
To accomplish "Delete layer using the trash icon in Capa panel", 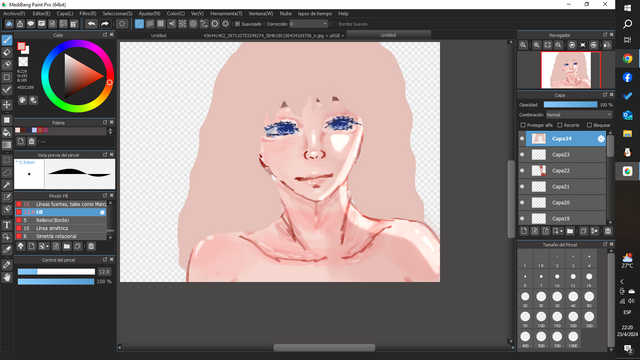I will [608, 231].
